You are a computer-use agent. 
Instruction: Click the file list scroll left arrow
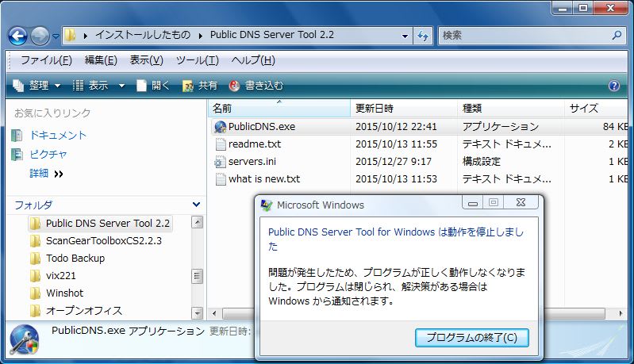214,313
